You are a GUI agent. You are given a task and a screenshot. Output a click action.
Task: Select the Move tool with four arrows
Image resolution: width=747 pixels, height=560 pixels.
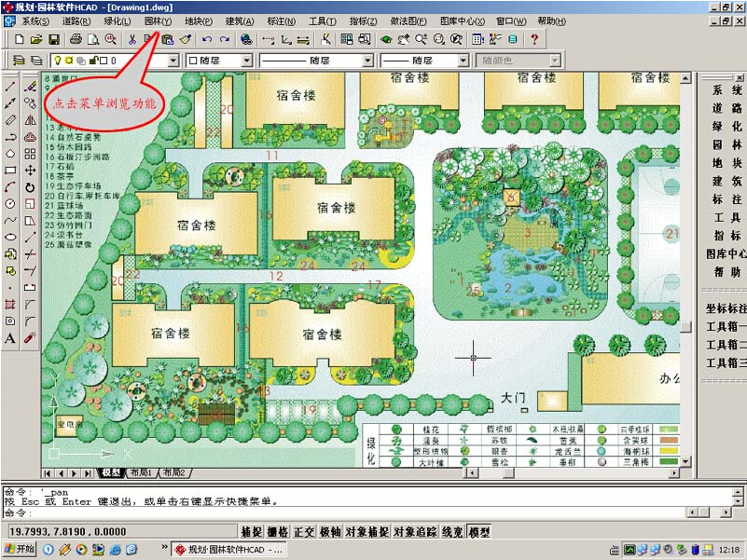tap(30, 171)
